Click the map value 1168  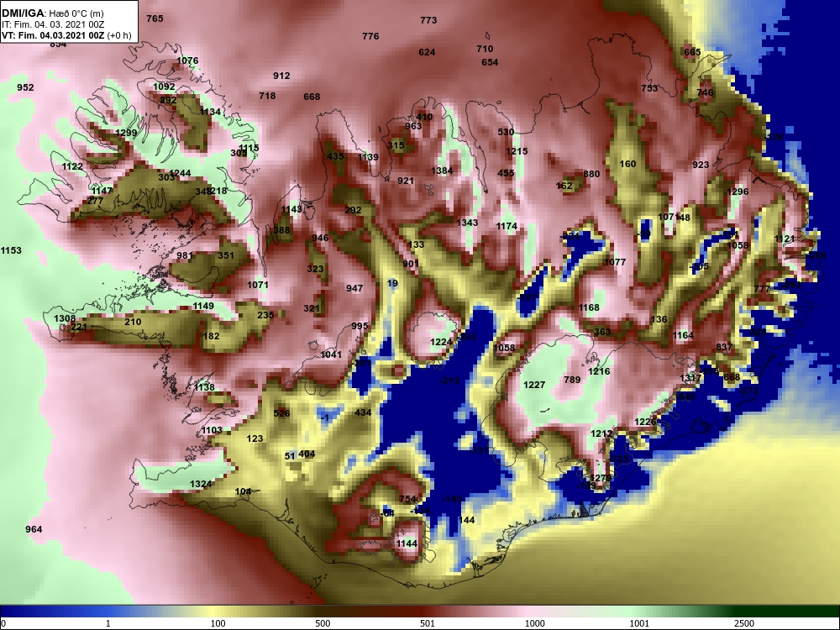589,307
